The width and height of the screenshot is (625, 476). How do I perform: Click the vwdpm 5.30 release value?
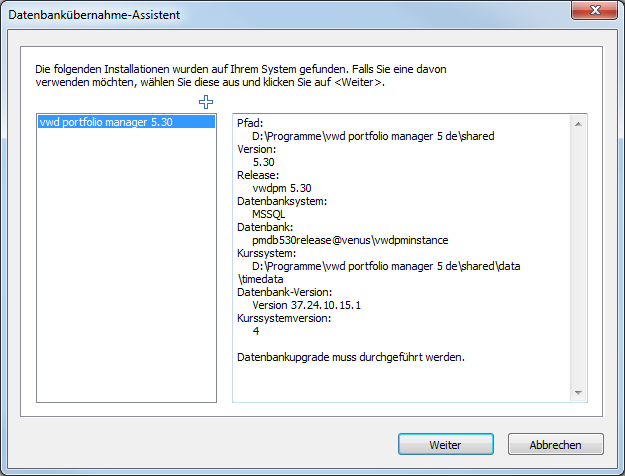click(282, 187)
